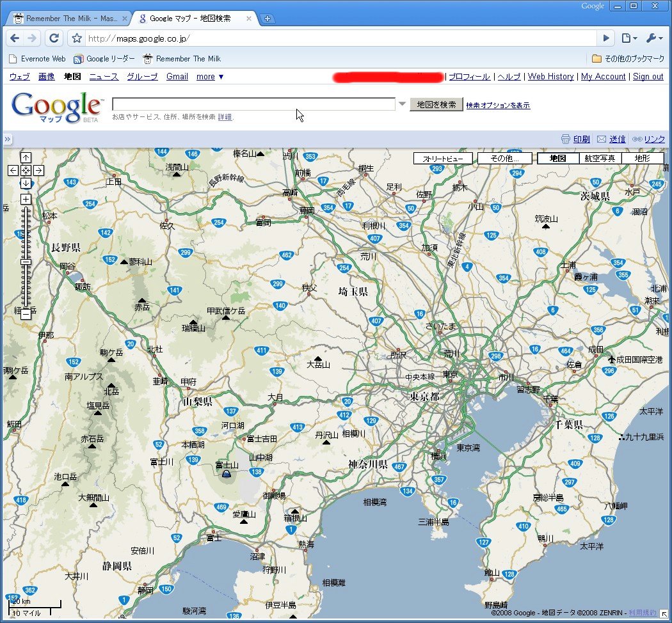The width and height of the screenshot is (672, 623).
Task: Switch to the 航空写真 satellite view
Action: coord(600,159)
